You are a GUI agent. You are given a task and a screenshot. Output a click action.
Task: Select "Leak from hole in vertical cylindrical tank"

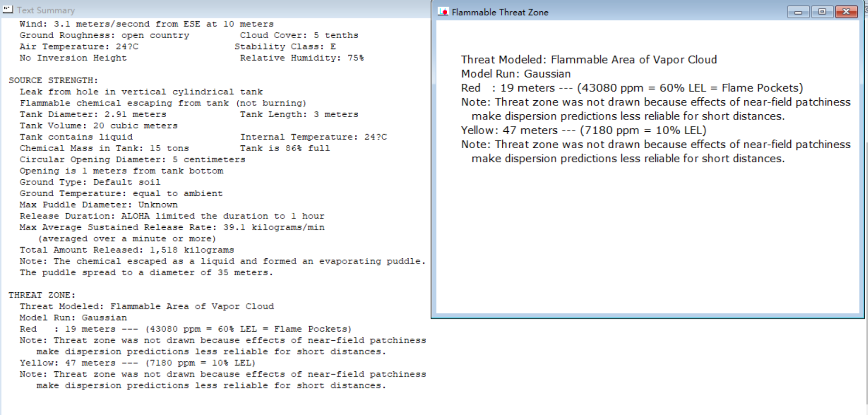(x=141, y=92)
